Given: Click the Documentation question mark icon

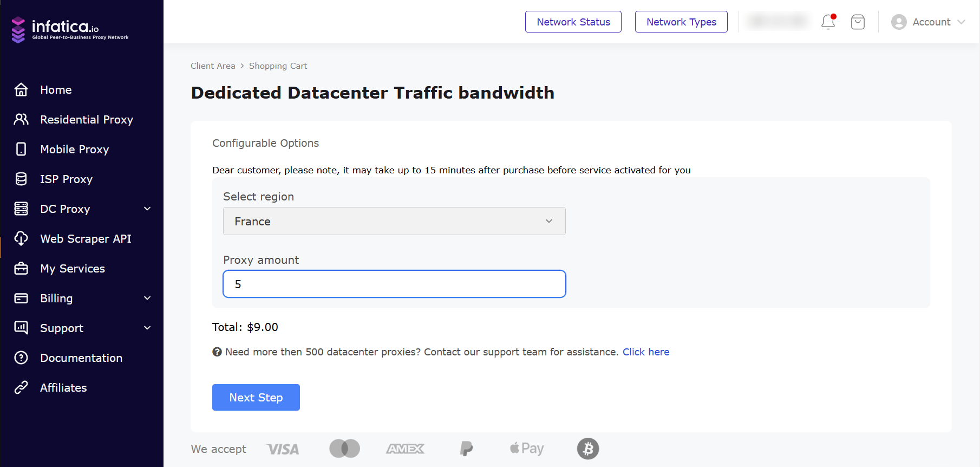Looking at the screenshot, I should (21, 358).
